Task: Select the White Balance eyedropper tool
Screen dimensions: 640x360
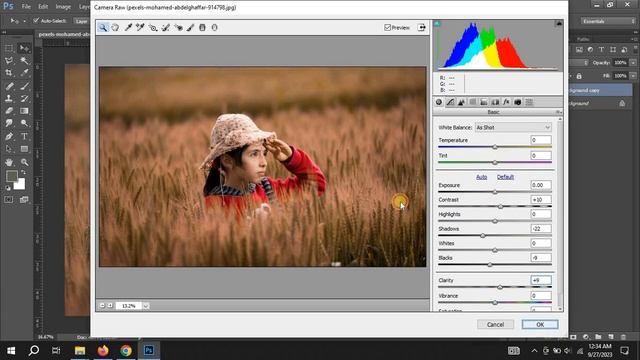Action: coord(128,27)
